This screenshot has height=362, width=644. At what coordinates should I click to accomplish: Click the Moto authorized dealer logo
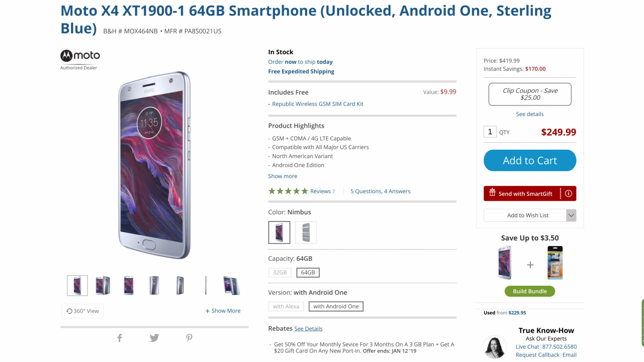tap(80, 56)
